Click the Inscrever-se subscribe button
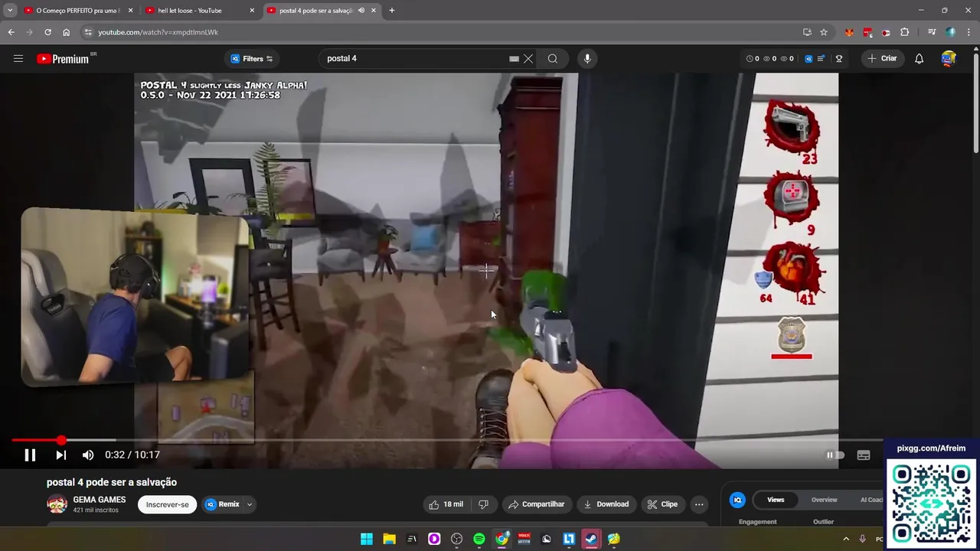 [x=167, y=504]
